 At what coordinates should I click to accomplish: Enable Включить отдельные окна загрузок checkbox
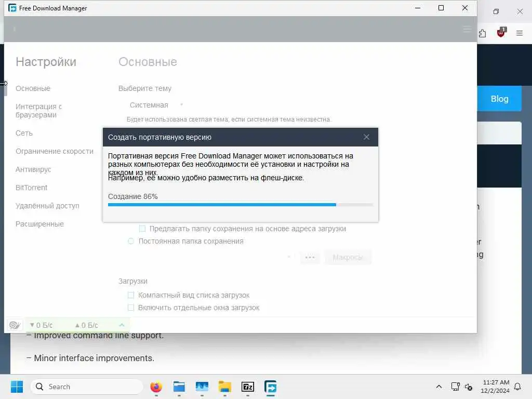[x=130, y=308]
